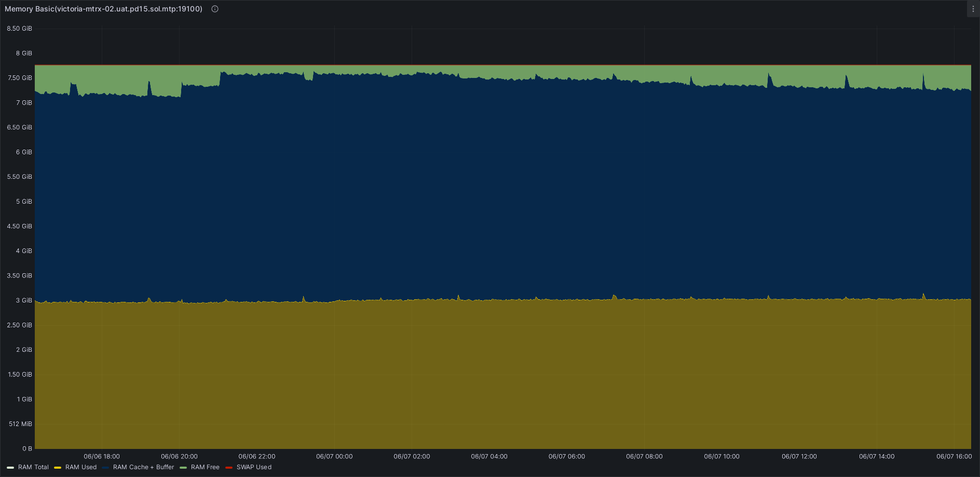Click the 5 GiB y-axis label
Viewport: 980px width, 477px height.
pos(24,202)
